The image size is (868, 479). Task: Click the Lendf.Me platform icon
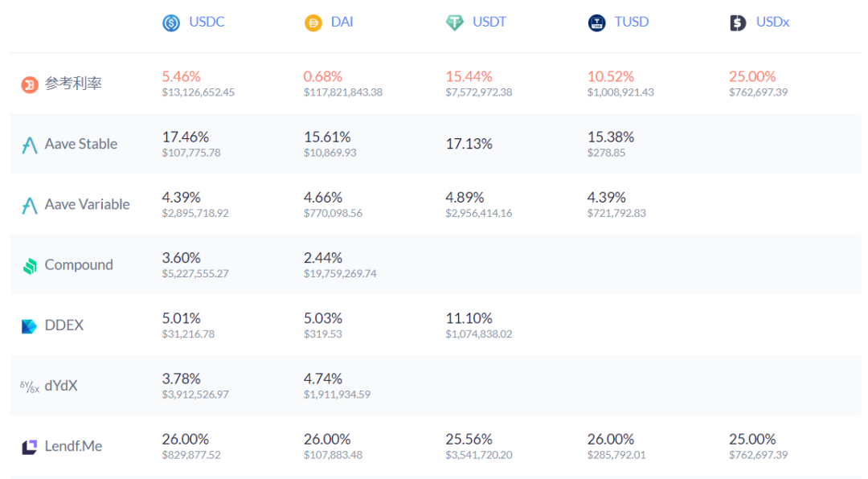[x=31, y=445]
